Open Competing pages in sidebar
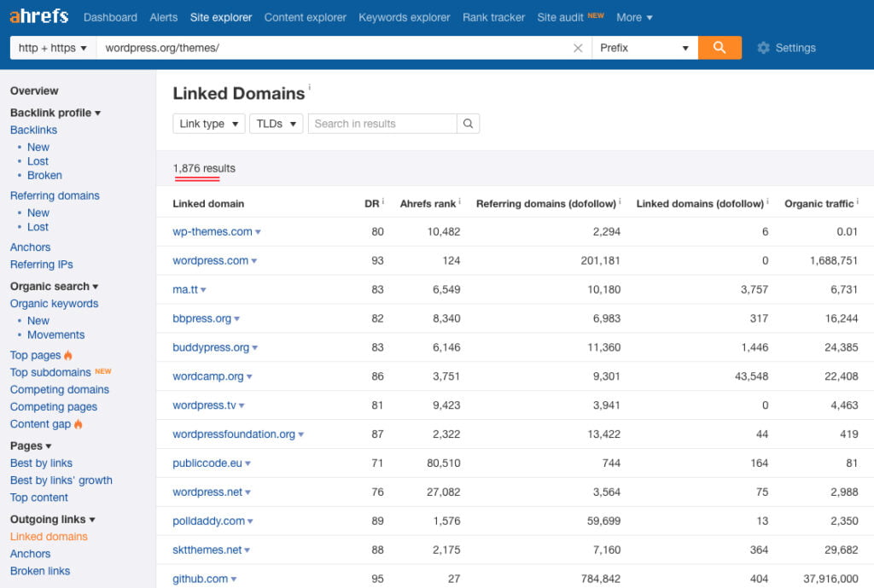The image size is (874, 588). pyautogui.click(x=54, y=407)
